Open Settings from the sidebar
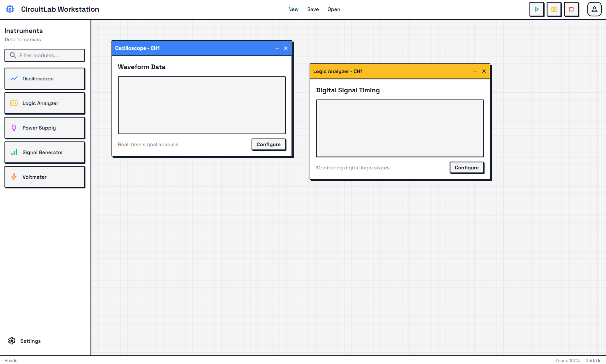Image resolution: width=606 pixels, height=364 pixels. point(25,341)
